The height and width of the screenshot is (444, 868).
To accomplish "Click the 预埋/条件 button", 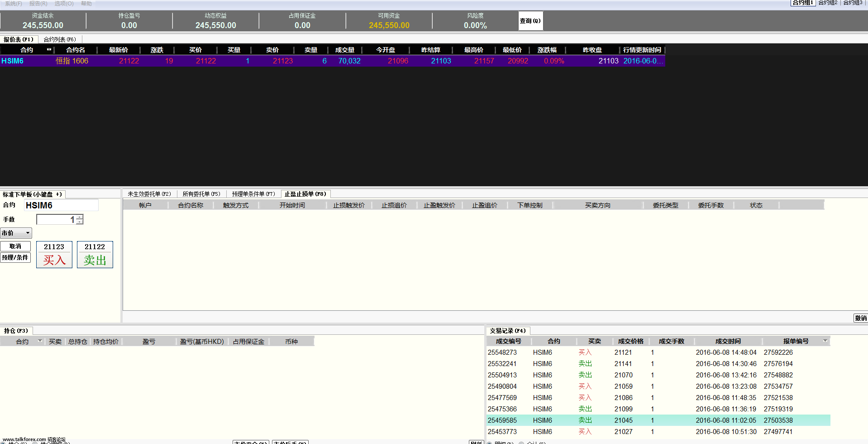I will point(15,257).
